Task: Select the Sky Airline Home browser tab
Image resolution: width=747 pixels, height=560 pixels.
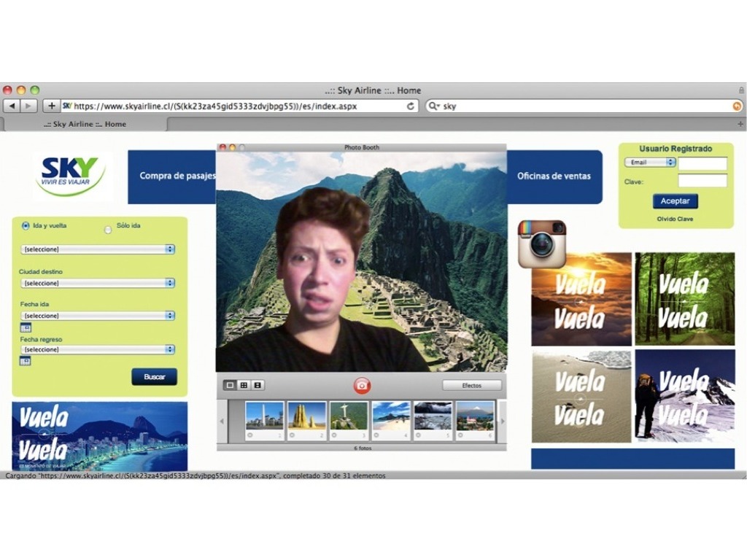Action: pyautogui.click(x=85, y=125)
